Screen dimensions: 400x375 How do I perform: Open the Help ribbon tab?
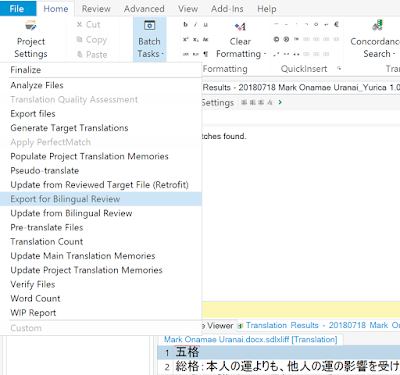[267, 9]
